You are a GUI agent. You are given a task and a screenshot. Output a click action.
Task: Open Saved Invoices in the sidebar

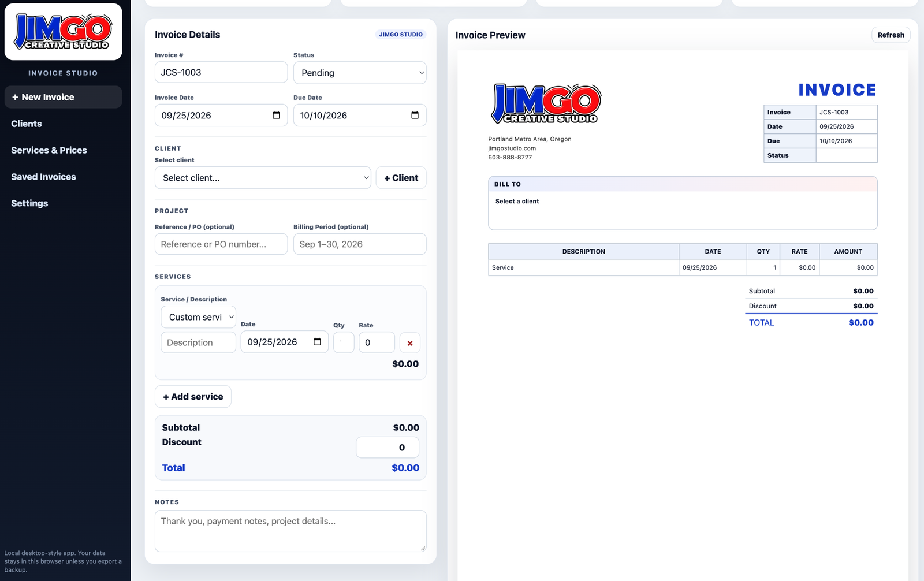pos(43,177)
